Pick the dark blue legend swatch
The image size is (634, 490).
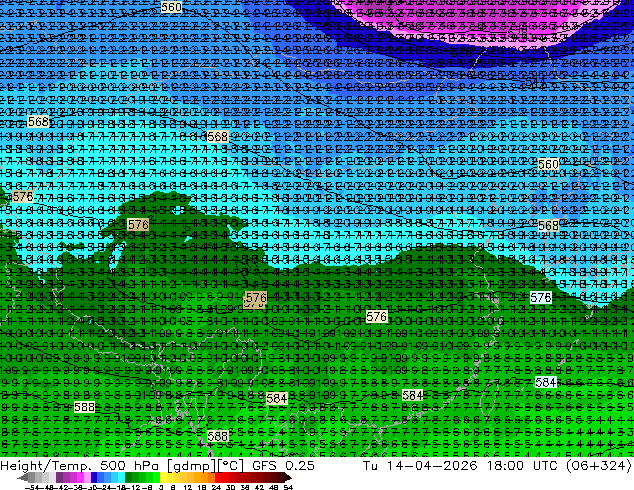pyautogui.click(x=94, y=477)
